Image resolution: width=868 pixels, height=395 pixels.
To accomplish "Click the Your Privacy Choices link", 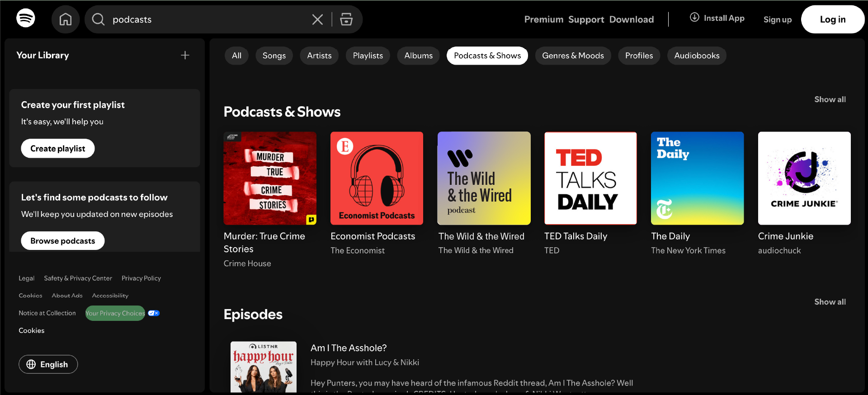I will coord(115,313).
